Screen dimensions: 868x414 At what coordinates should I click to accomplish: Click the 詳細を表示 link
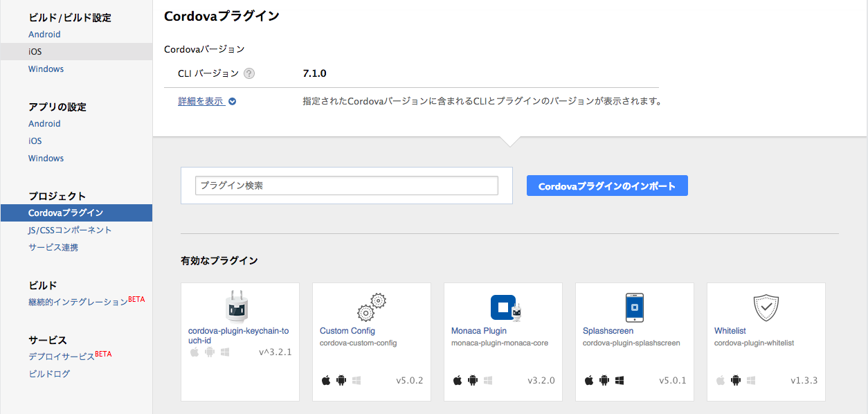point(201,101)
